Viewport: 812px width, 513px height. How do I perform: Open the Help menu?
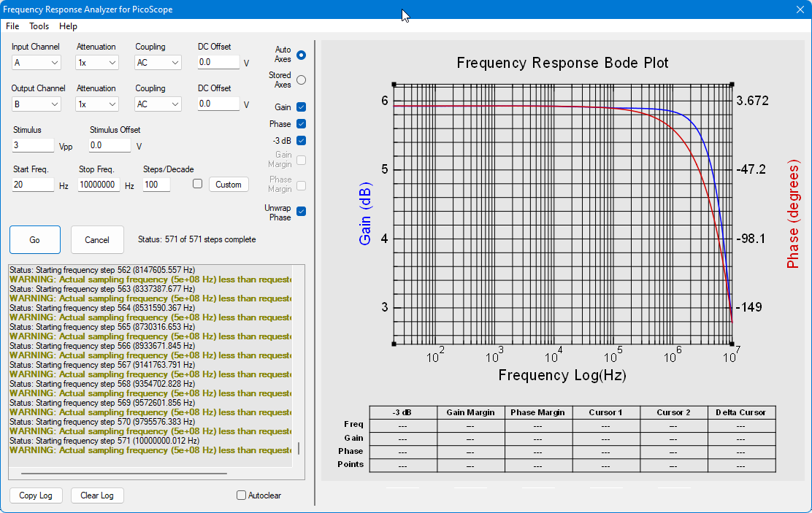[x=68, y=26]
